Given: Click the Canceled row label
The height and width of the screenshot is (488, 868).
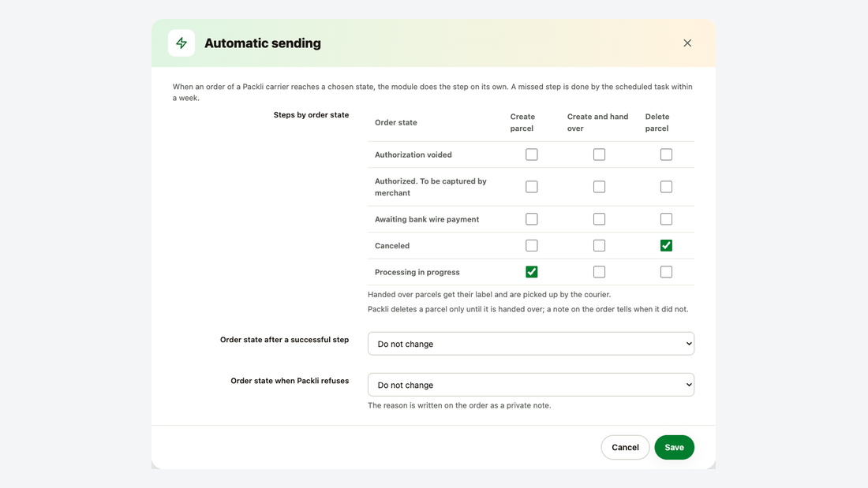Looking at the screenshot, I should click(392, 246).
